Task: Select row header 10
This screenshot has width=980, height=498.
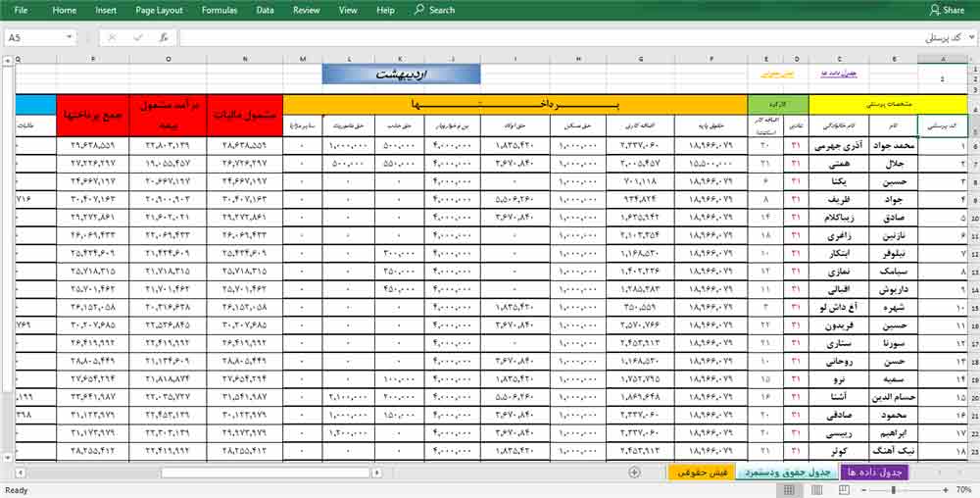Action: point(974,219)
